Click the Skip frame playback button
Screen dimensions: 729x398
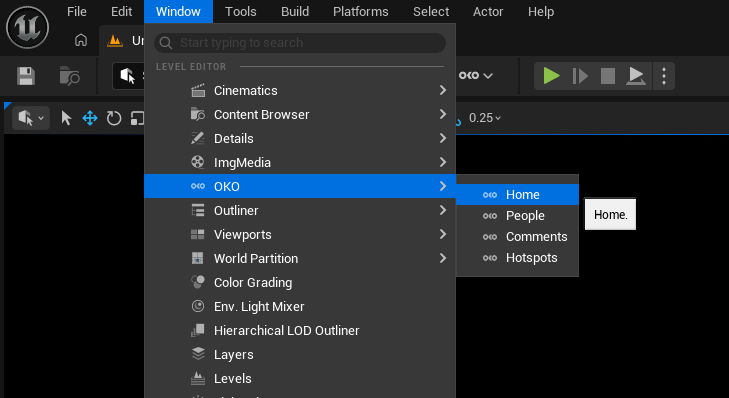pos(580,76)
